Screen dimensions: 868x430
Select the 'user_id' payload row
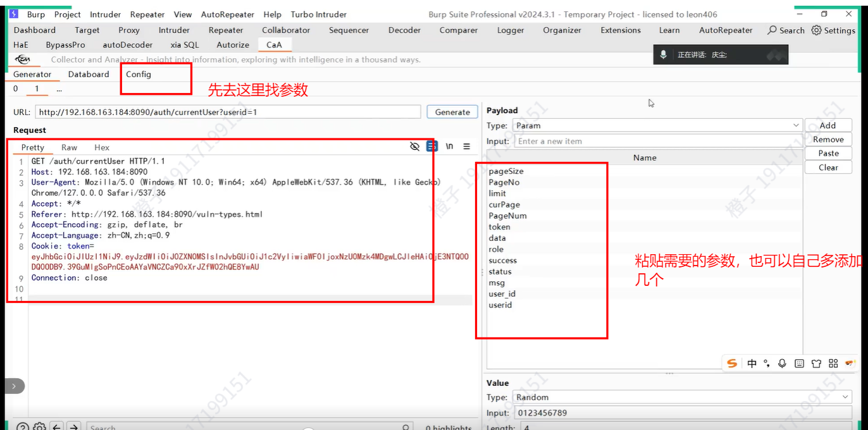(645, 293)
